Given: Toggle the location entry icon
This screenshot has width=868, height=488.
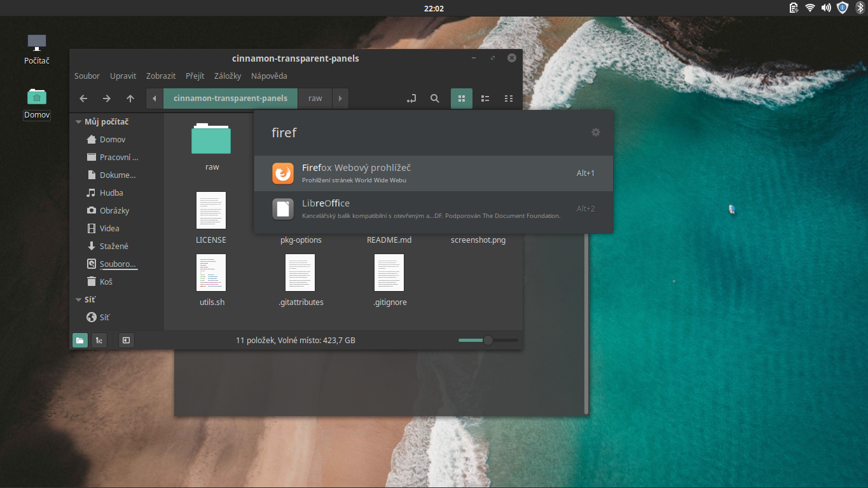Looking at the screenshot, I should click(411, 98).
